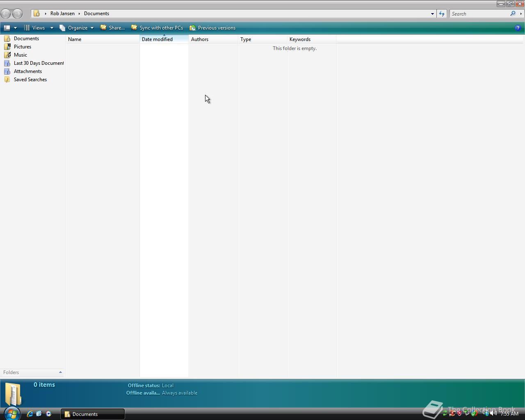
Task: Expand the arrow after Rob Jansen in breadcrumb
Action: (79, 14)
